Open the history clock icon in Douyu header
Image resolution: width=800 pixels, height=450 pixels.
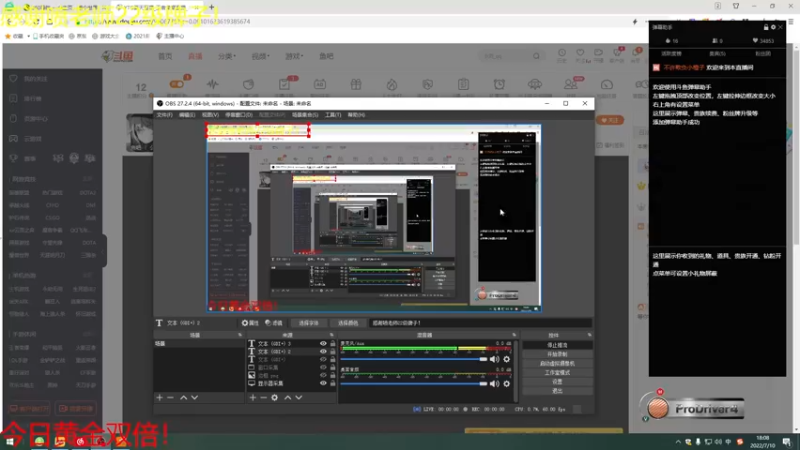(x=562, y=53)
